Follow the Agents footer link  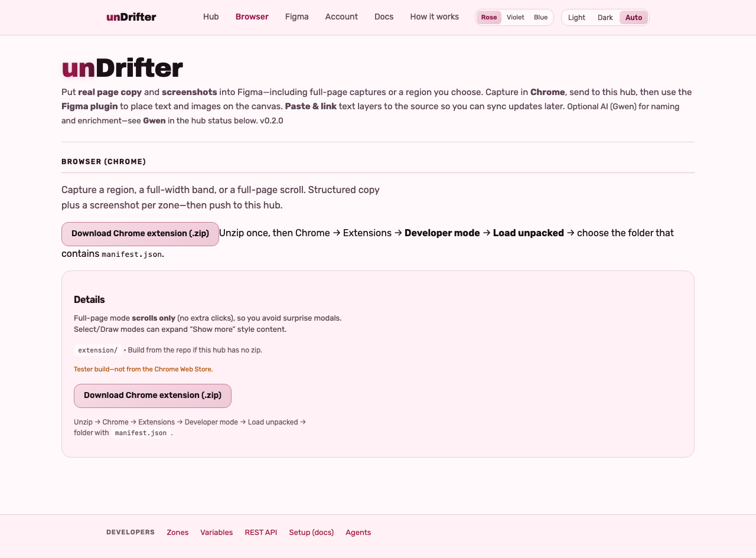click(358, 533)
